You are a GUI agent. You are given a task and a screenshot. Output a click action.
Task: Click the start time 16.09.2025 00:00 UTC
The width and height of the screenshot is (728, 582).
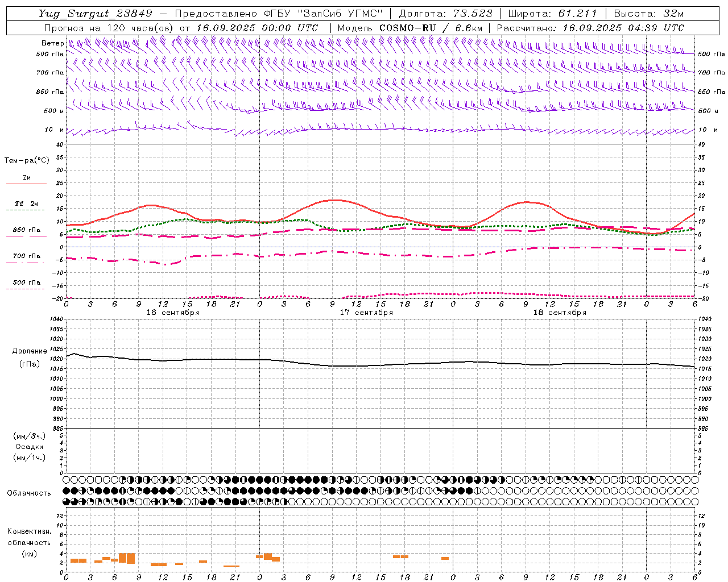pyautogui.click(x=257, y=28)
